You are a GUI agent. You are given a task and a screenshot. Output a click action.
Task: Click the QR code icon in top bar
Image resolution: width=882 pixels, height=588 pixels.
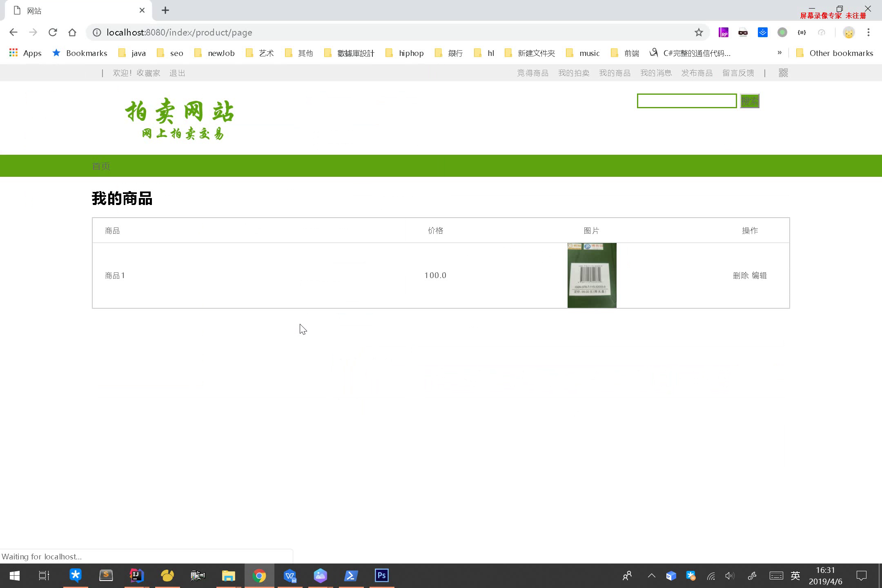coord(783,73)
